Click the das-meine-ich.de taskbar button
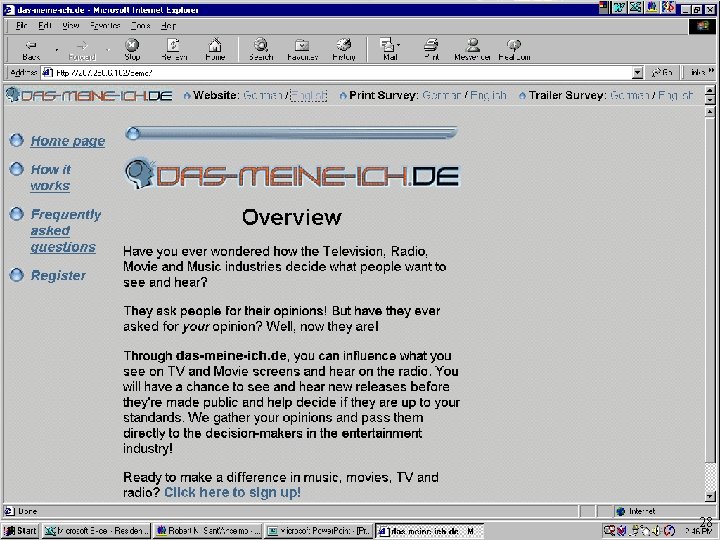Viewport: 720px width, 540px height. click(429, 531)
